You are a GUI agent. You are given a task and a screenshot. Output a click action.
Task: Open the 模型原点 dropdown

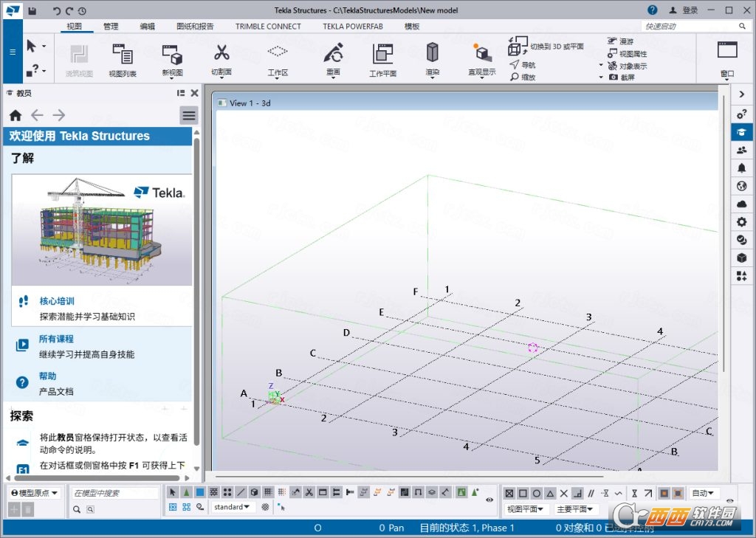coord(34,493)
